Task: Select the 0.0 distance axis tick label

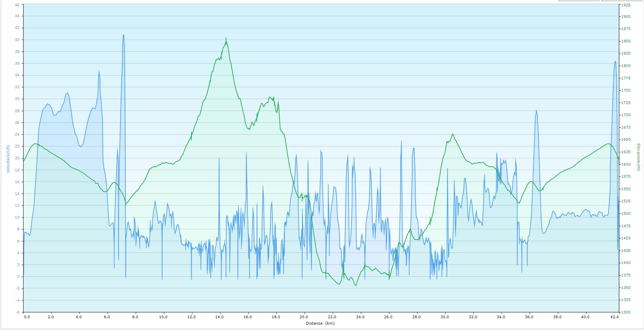Action: [x=27, y=317]
